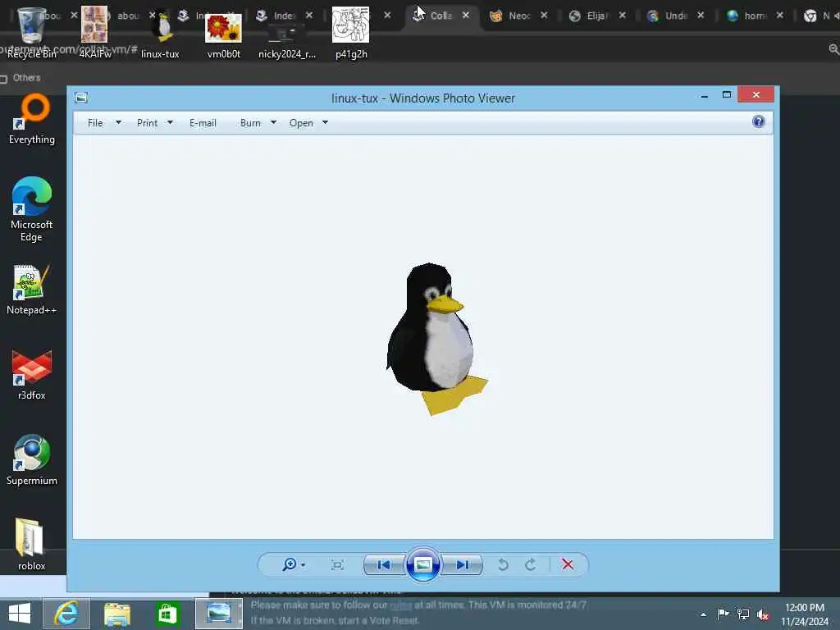Expand the Open dropdown arrow
Image resolution: width=840 pixels, height=630 pixels.
(x=325, y=123)
